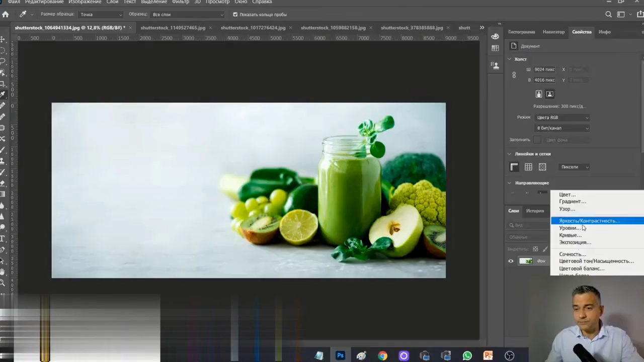Click the Document icon in Properties
644x362 pixels.
[514, 46]
